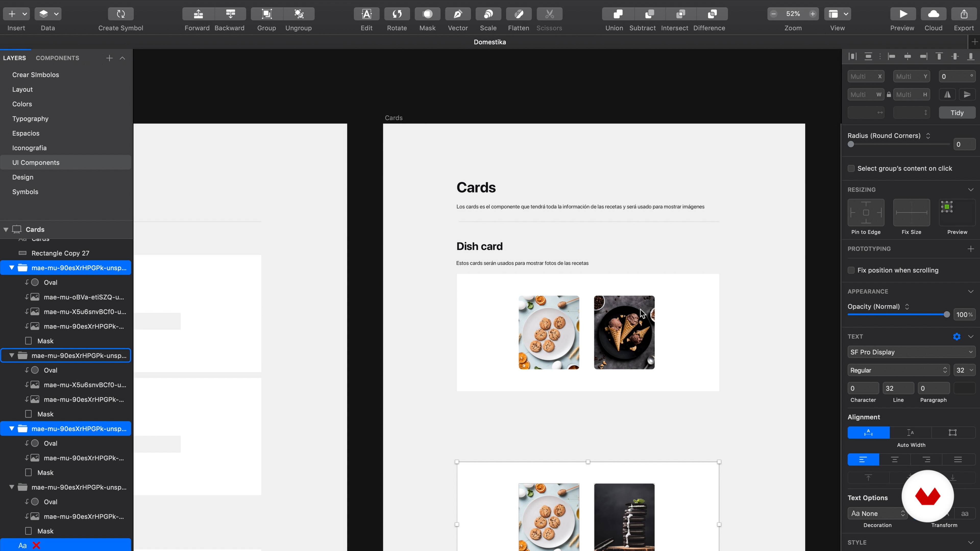Flip the layer horizontally

[947, 94]
